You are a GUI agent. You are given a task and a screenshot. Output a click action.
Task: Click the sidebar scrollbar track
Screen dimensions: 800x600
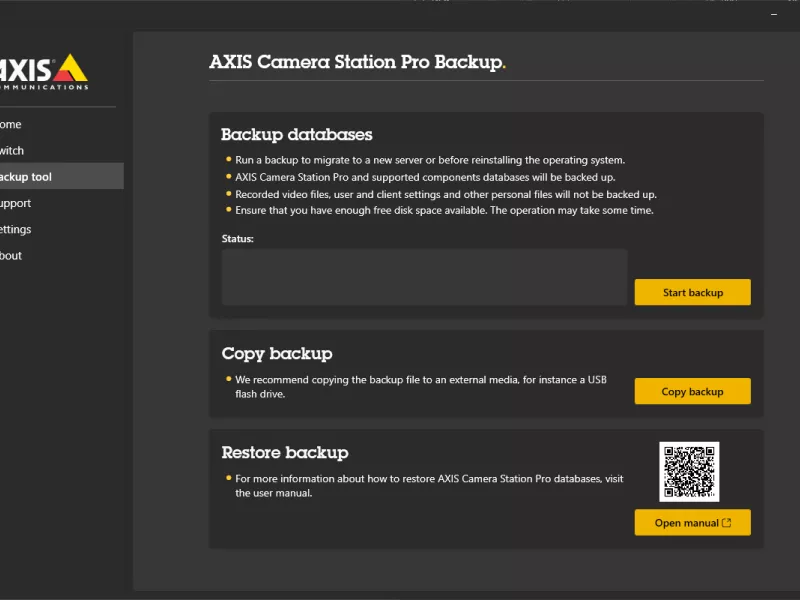tap(127, 300)
